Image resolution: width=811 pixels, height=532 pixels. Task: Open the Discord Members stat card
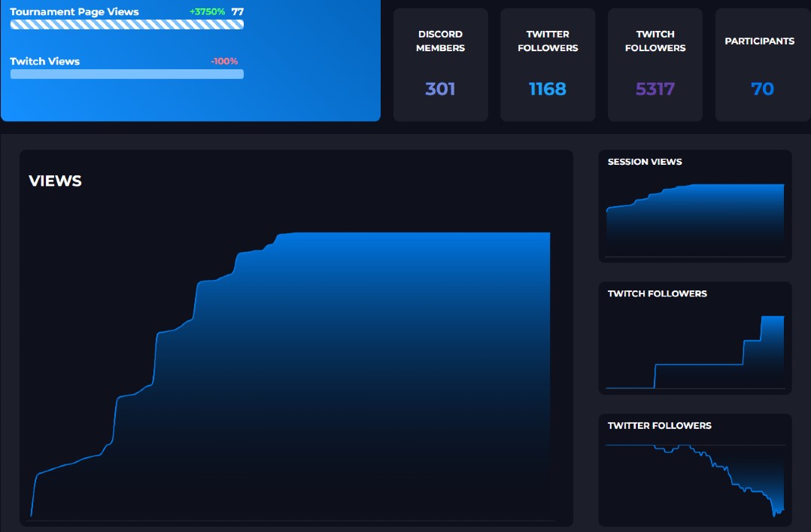(x=440, y=65)
